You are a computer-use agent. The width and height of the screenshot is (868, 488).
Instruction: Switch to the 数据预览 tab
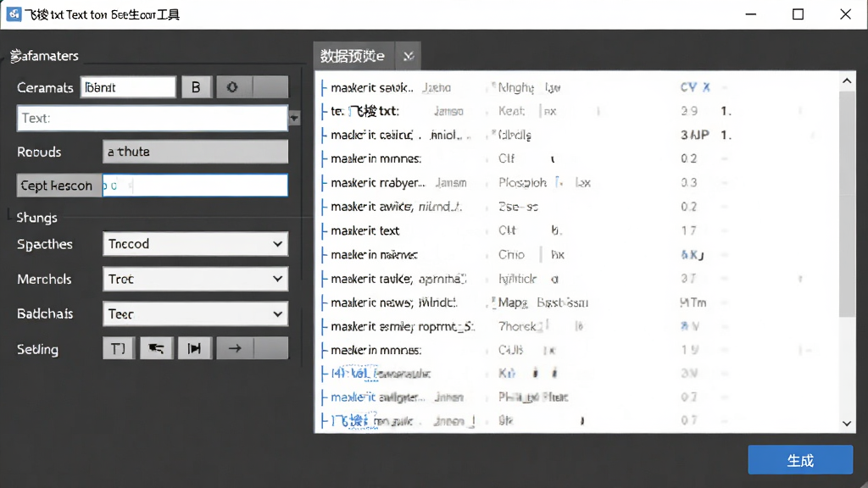[353, 56]
